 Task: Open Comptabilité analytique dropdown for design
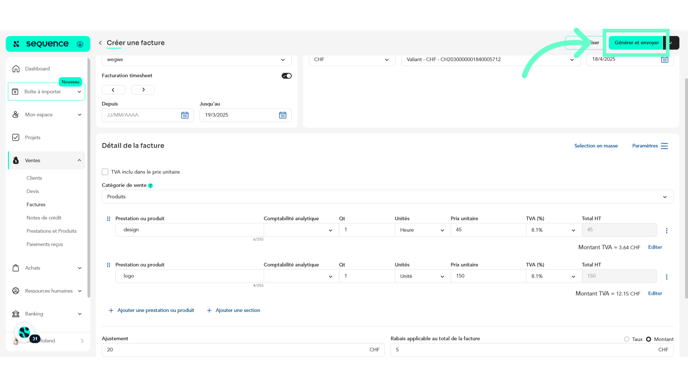(x=301, y=230)
